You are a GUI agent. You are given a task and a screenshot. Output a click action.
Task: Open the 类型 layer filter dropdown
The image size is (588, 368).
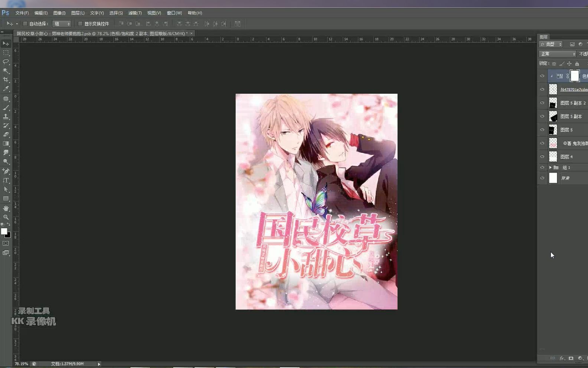551,44
